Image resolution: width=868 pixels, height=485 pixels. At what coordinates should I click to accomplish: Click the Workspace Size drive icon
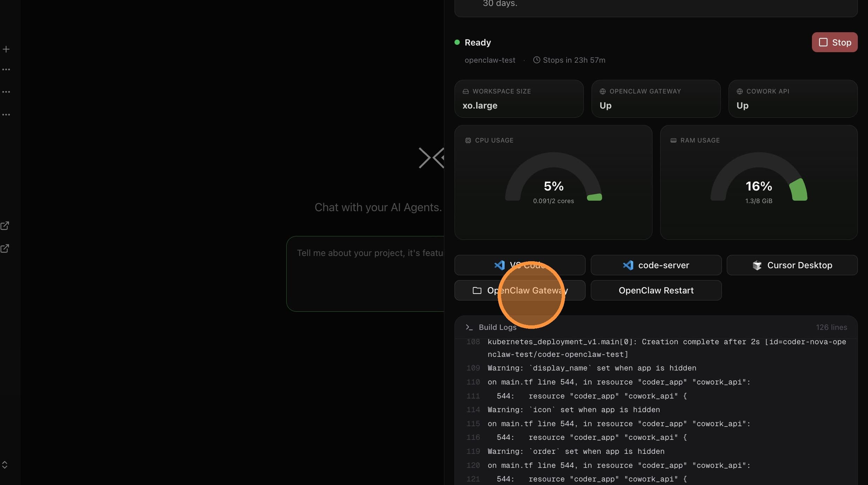tap(465, 91)
